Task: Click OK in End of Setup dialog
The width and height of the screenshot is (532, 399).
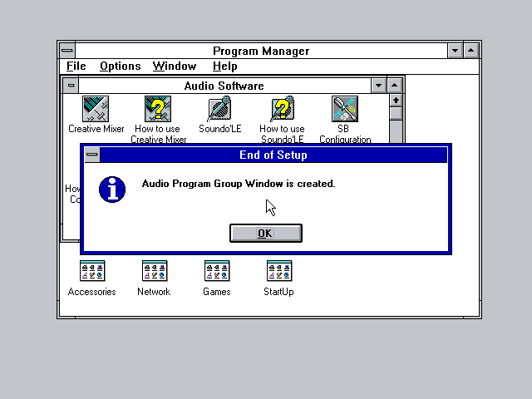Action: click(x=266, y=233)
